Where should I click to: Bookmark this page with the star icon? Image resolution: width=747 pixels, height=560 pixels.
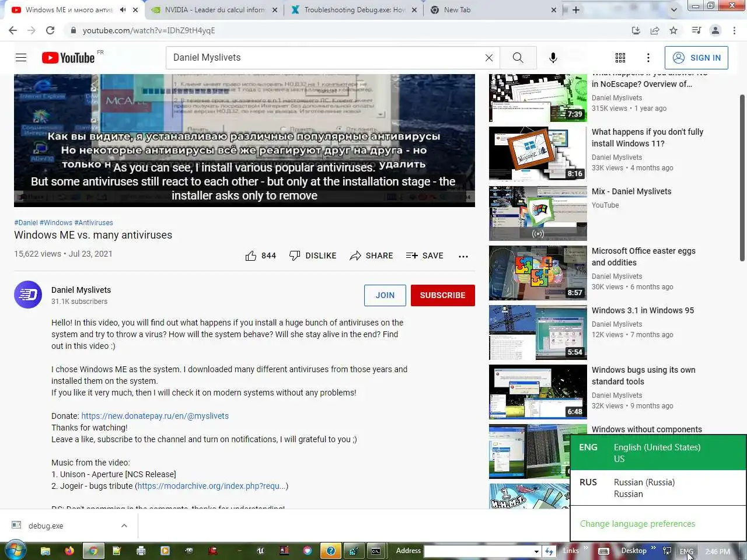click(x=673, y=30)
